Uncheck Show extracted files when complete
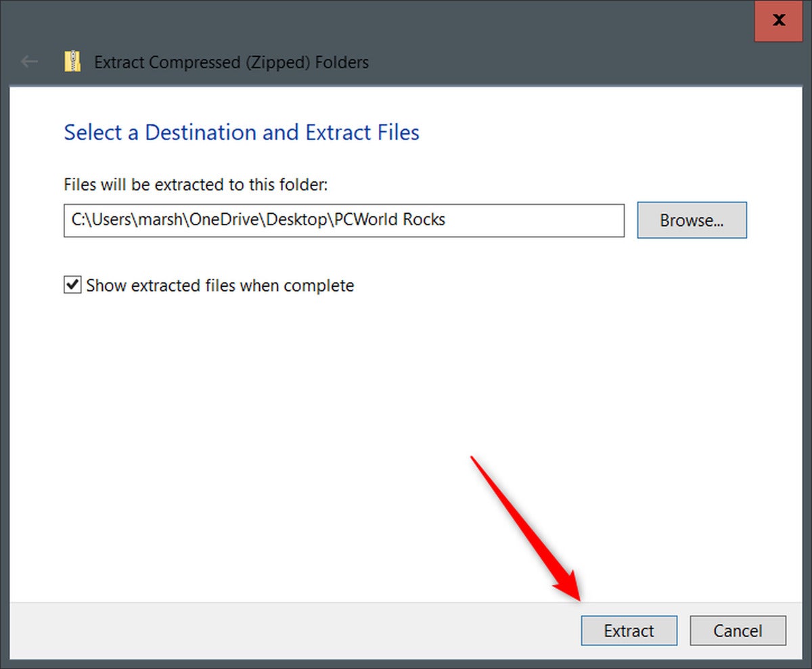The image size is (812, 669). [x=72, y=285]
